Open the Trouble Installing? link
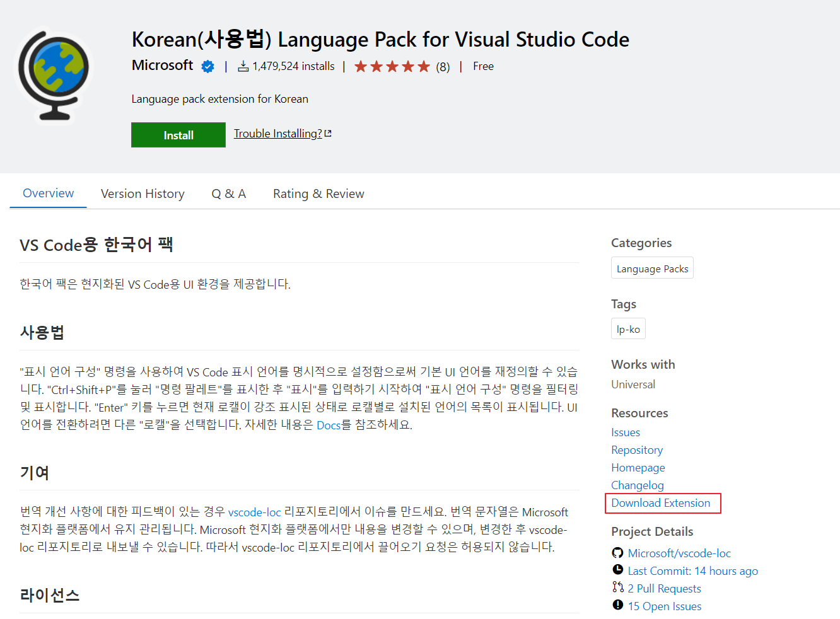Screen dimensions: 840x619 (x=278, y=134)
